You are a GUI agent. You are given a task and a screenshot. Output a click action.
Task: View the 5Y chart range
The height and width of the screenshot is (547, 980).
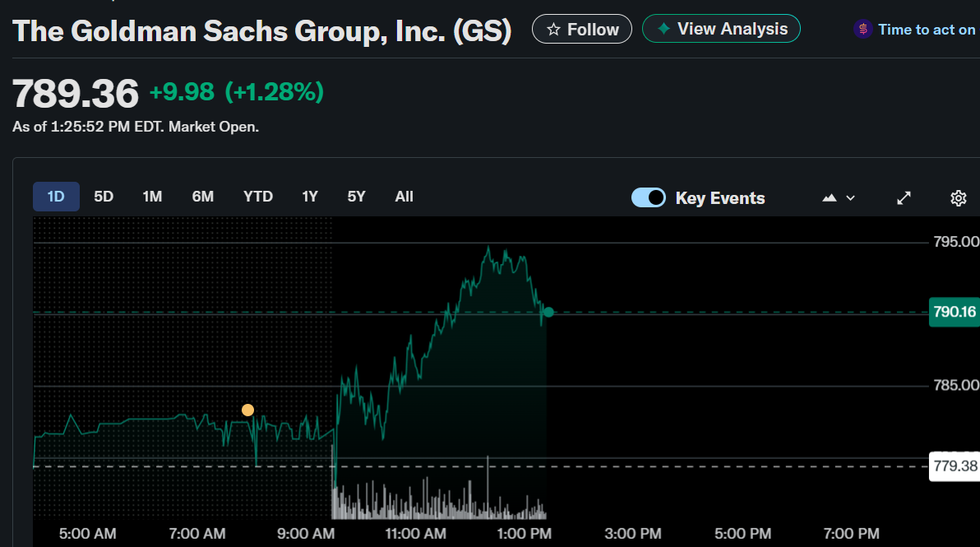pos(356,197)
